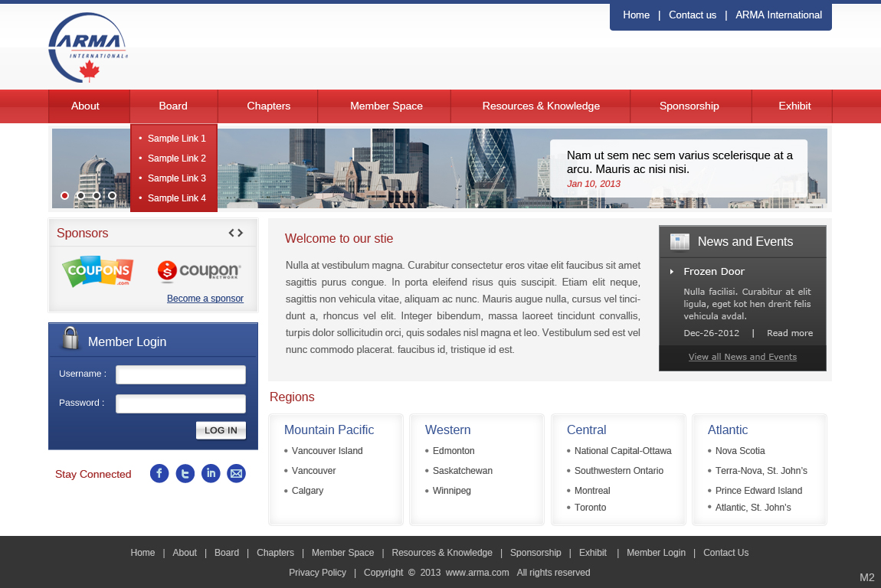Viewport: 881px width, 588px height.
Task: Open the Mountain Pacific region
Action: [329, 430]
